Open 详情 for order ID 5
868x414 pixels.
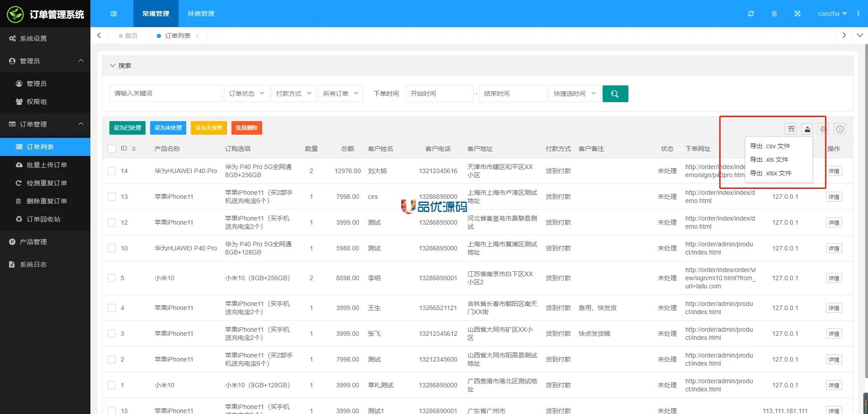(834, 278)
